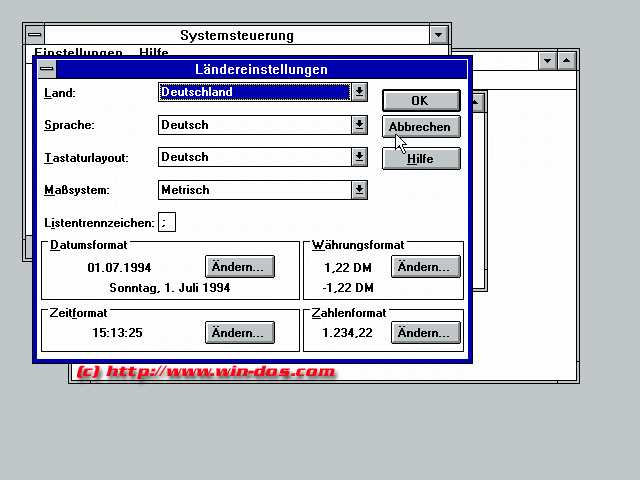Screen dimensions: 640x480
Task: Open the Tastaturlayout dropdown list
Action: pyautogui.click(x=359, y=157)
